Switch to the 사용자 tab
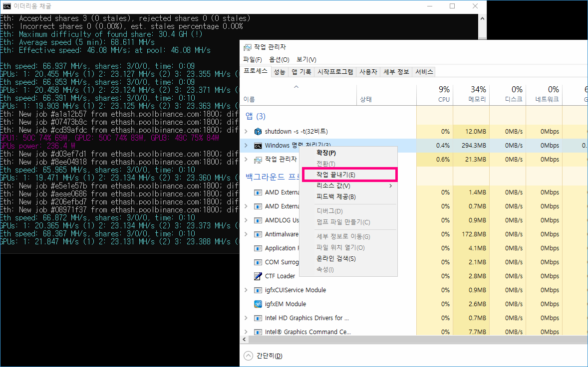 368,72
